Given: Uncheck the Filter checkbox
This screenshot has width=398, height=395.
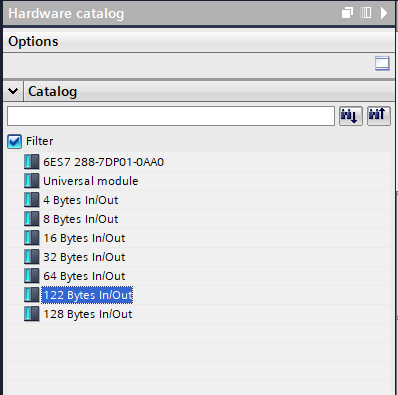Looking at the screenshot, I should (14, 141).
